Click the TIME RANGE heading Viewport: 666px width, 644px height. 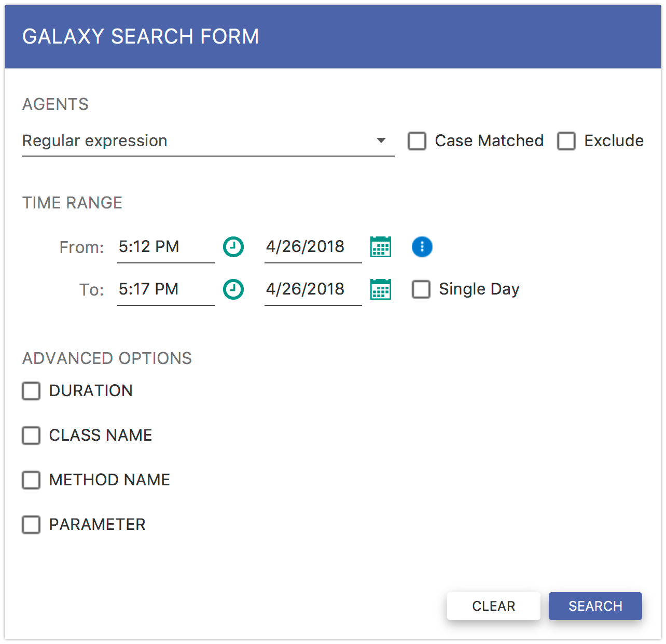72,203
